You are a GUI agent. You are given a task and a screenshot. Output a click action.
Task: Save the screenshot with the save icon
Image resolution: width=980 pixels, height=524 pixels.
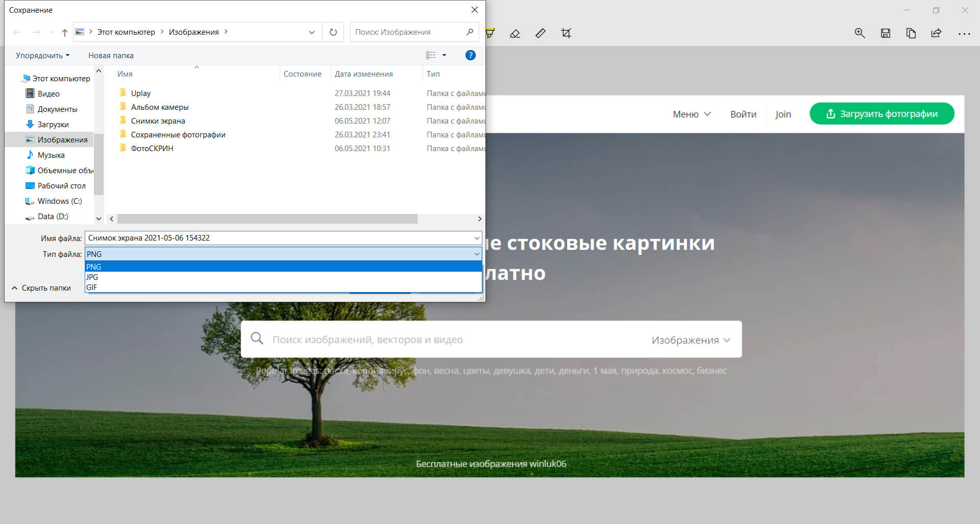click(x=886, y=33)
